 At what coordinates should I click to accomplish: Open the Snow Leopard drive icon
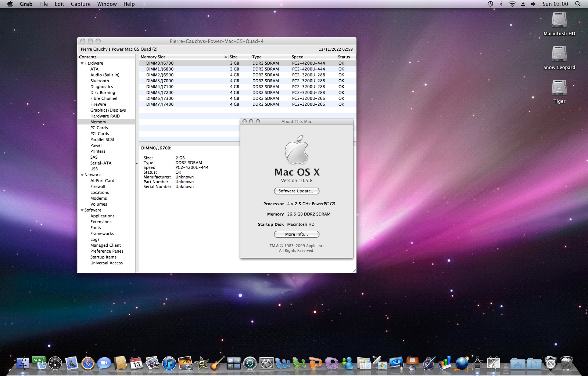click(x=559, y=54)
